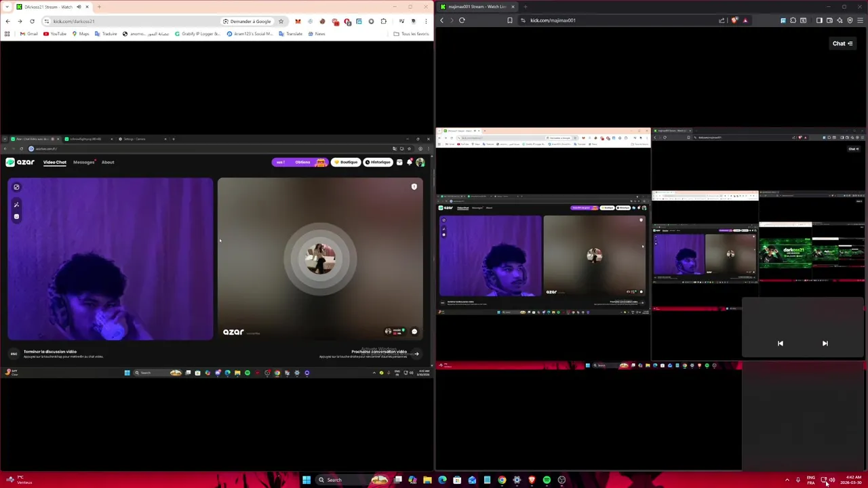Click previous track in media overlay

[780, 344]
